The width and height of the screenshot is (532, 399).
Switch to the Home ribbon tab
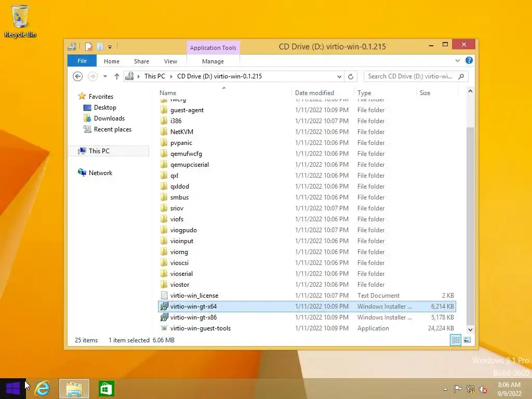coord(112,61)
